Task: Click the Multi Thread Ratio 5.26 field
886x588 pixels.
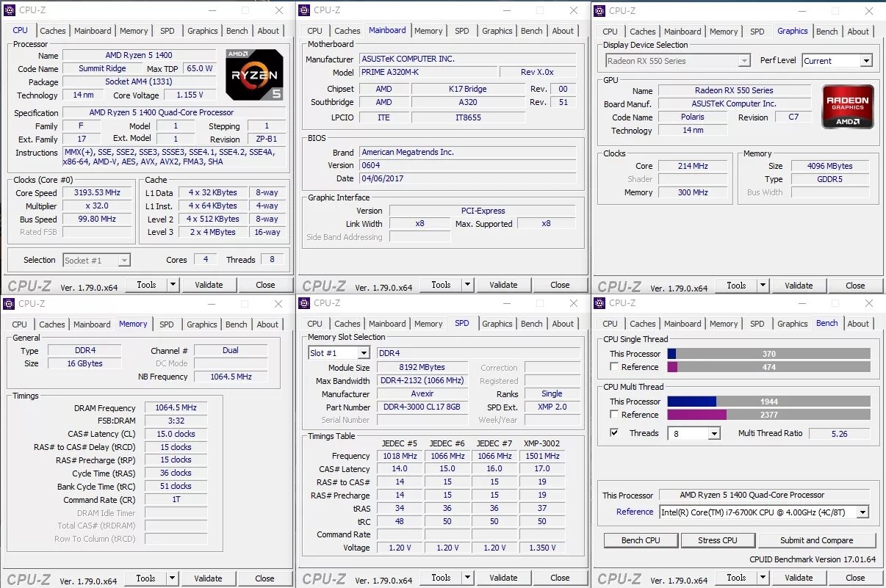Action: (839, 433)
